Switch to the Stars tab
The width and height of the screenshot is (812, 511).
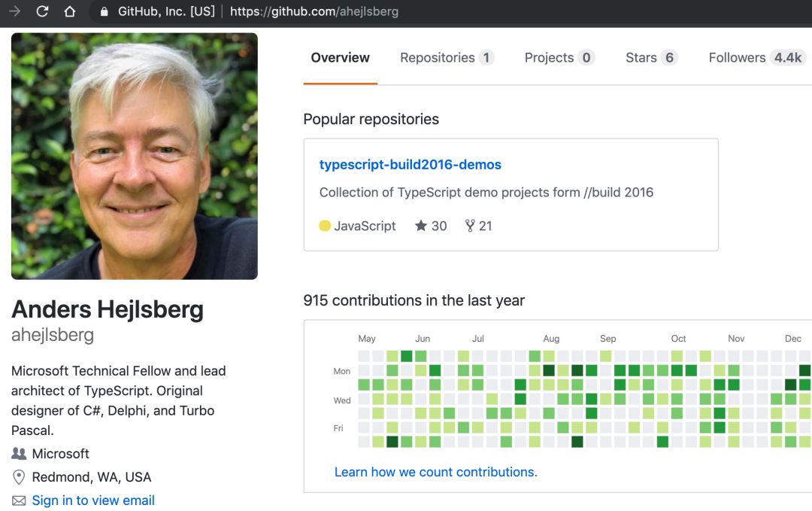pyautogui.click(x=651, y=57)
